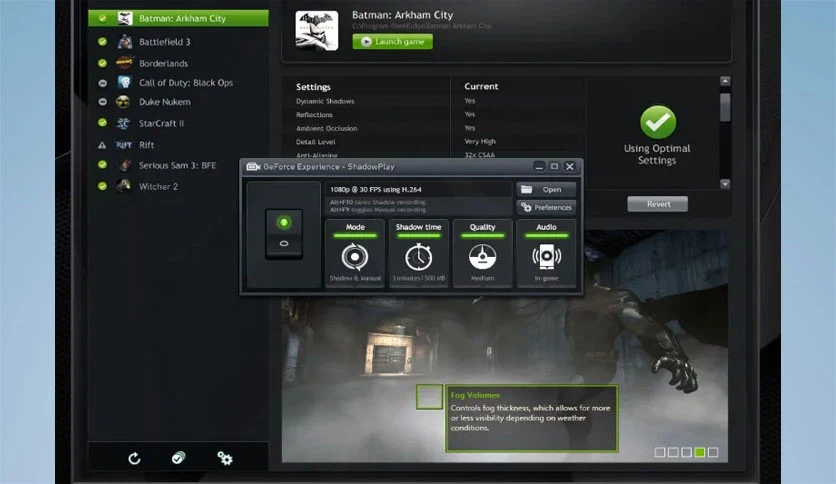This screenshot has width=836, height=484.
Task: Click Batman: Arkham City cover thumbnail
Action: [317, 31]
